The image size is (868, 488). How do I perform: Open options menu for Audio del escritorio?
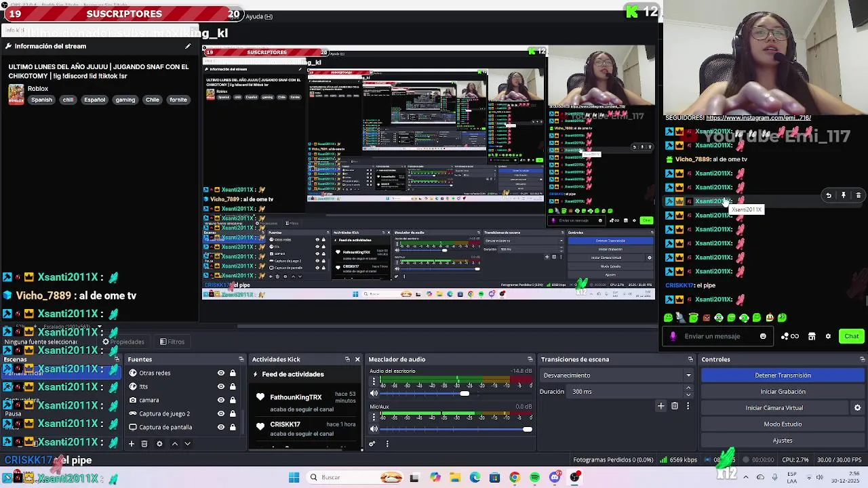pos(373,383)
